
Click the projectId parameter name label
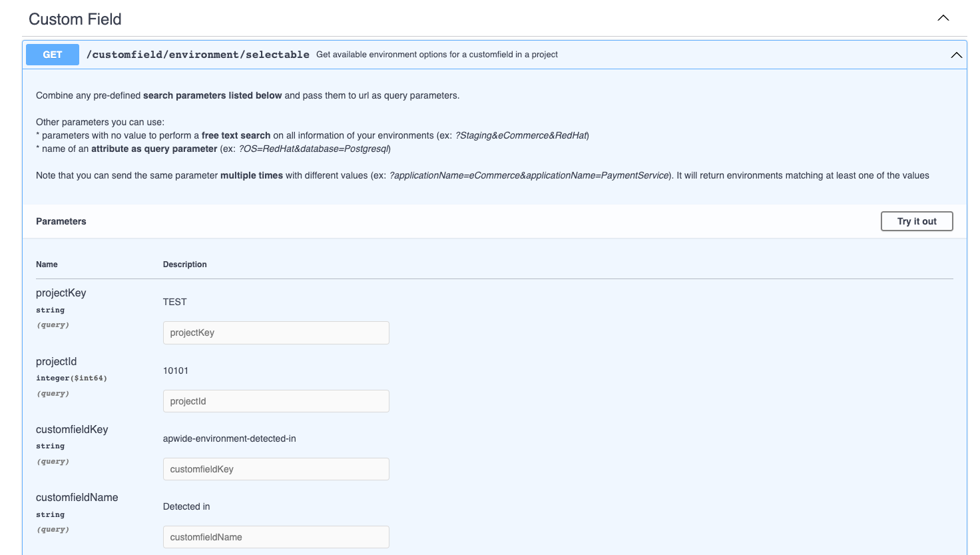(57, 362)
